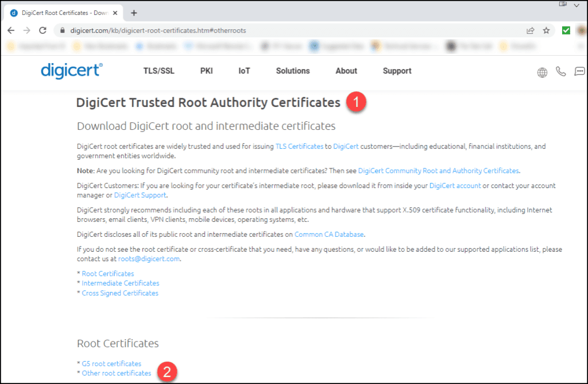Click 'Download DigiCert root and intermediate certificates' subheading
Viewport: 588px width, 384px height.
(x=206, y=126)
